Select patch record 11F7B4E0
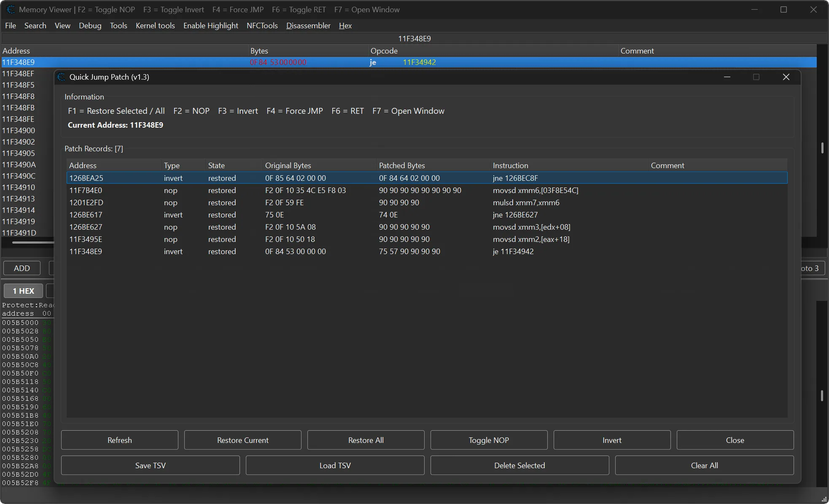The height and width of the screenshot is (504, 829). pyautogui.click(x=427, y=190)
